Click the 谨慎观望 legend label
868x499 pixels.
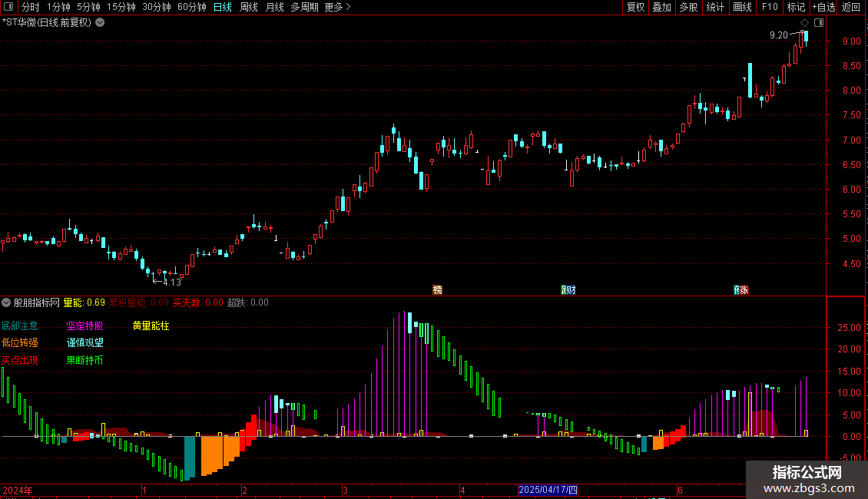click(84, 343)
